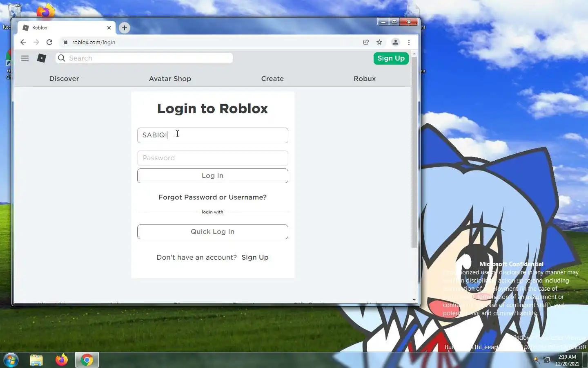
Task: Click Sign Up link below the form
Action: 255,257
